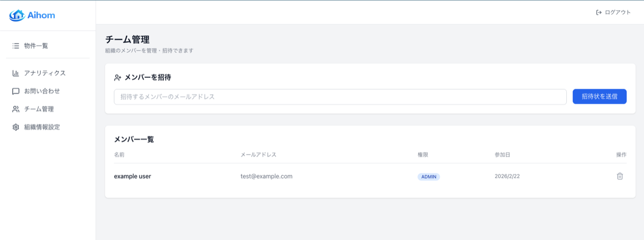Open 物件一覧 from the sidebar

[x=36, y=46]
